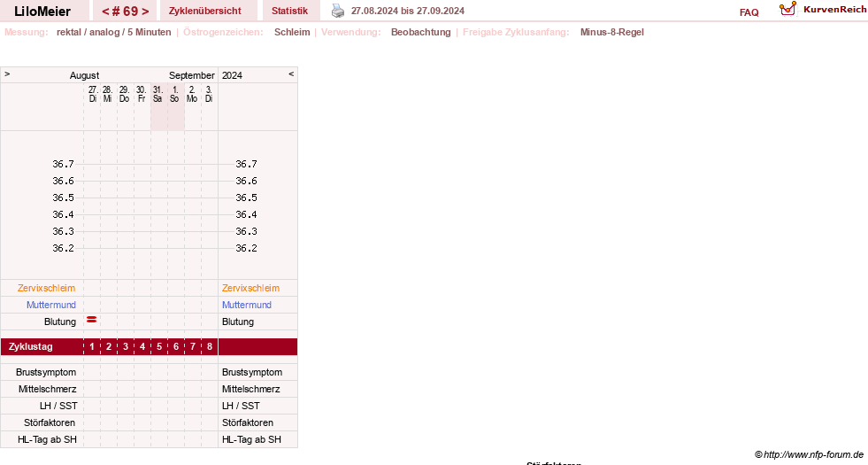Click the left Brustsymptom row label
The width and height of the screenshot is (868, 465).
coord(46,373)
